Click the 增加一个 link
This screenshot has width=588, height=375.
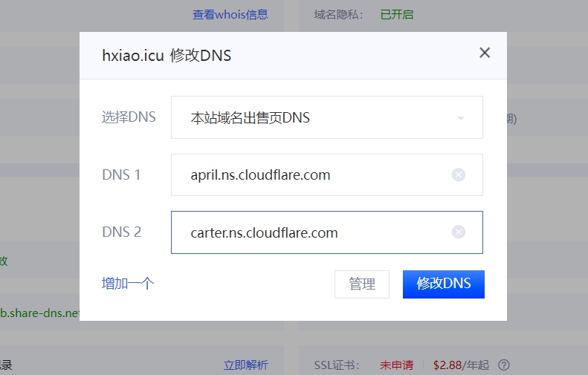click(x=128, y=284)
